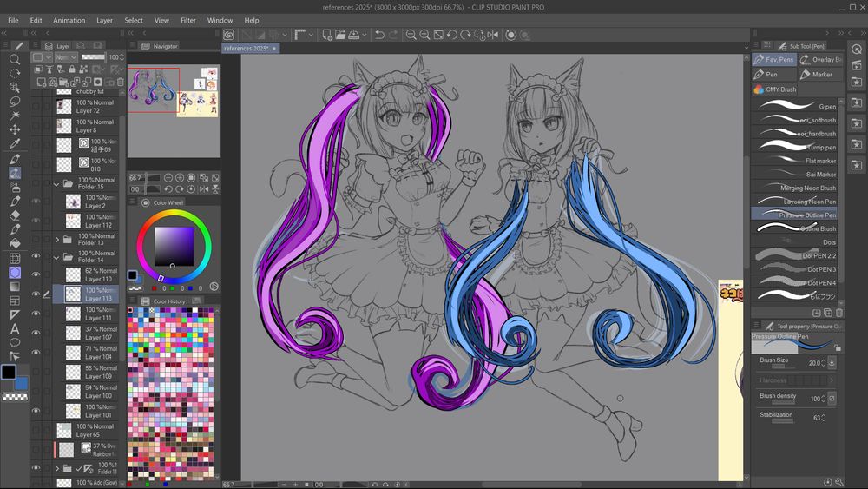Select the Airbrush tool

(x=15, y=187)
